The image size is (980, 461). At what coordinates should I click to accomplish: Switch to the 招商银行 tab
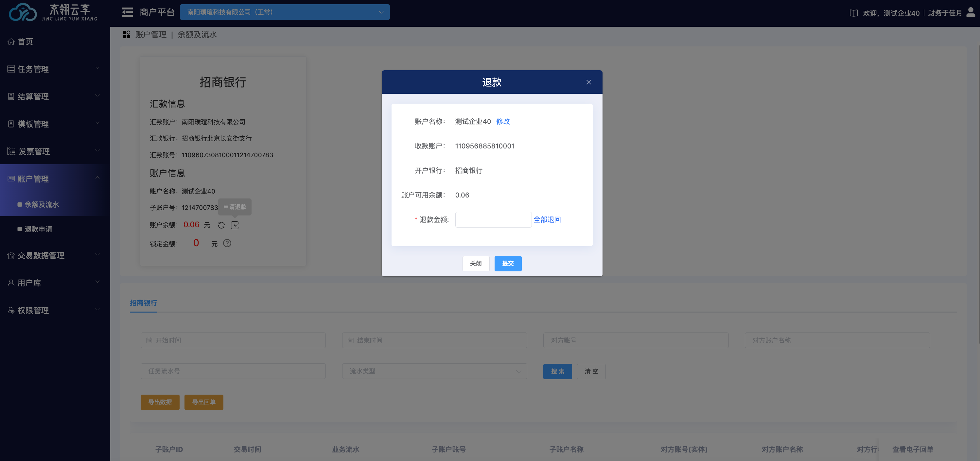click(143, 303)
